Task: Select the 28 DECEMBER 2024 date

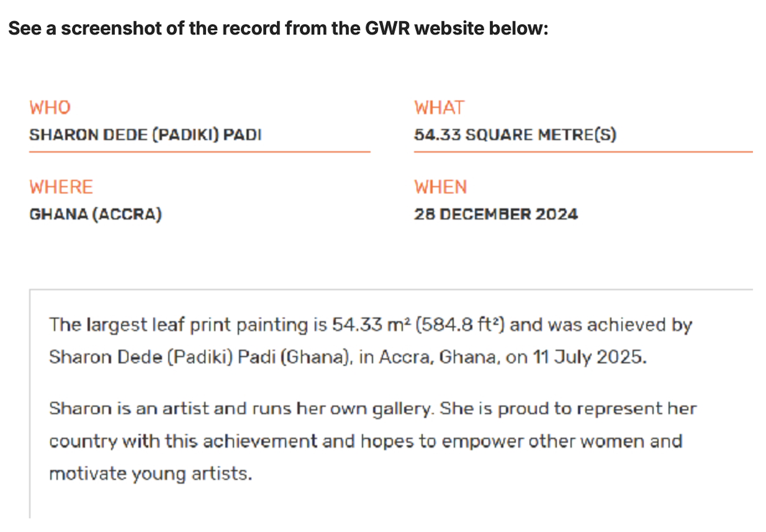Action: pyautogui.click(x=496, y=214)
